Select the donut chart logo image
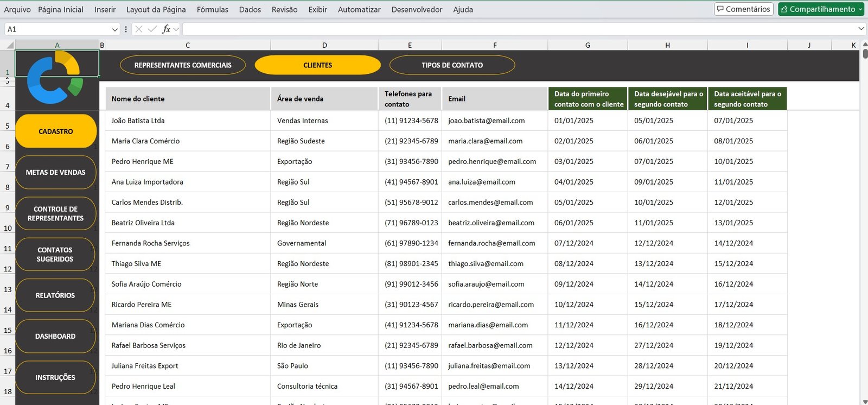Viewport: 868px width, 405px height. tap(54, 78)
